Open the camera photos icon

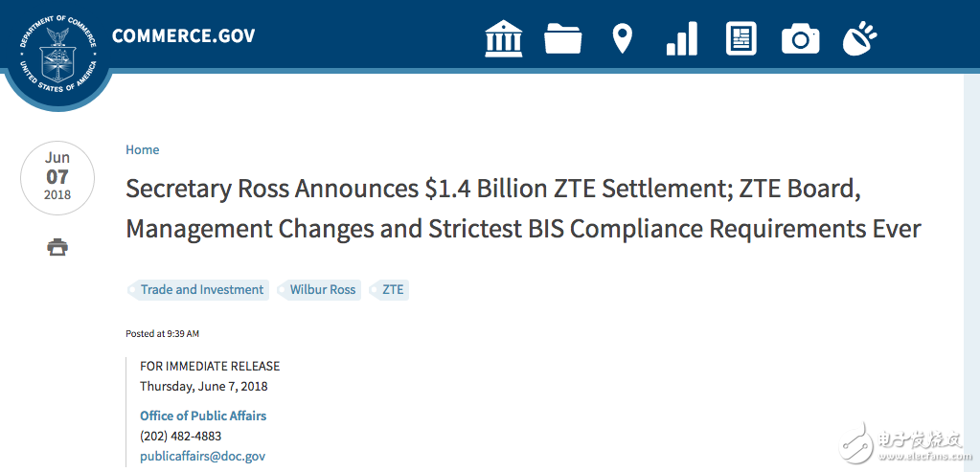point(800,38)
